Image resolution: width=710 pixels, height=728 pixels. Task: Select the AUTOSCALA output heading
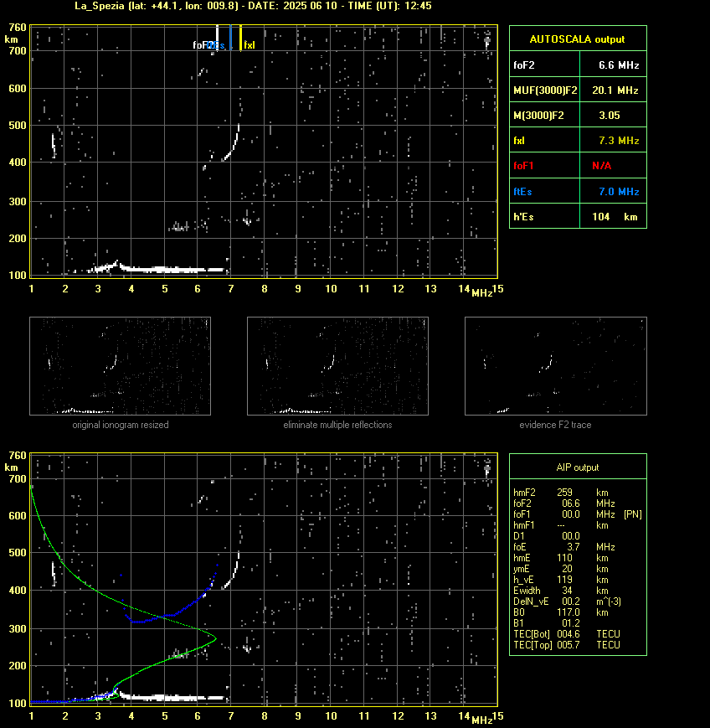[577, 39]
